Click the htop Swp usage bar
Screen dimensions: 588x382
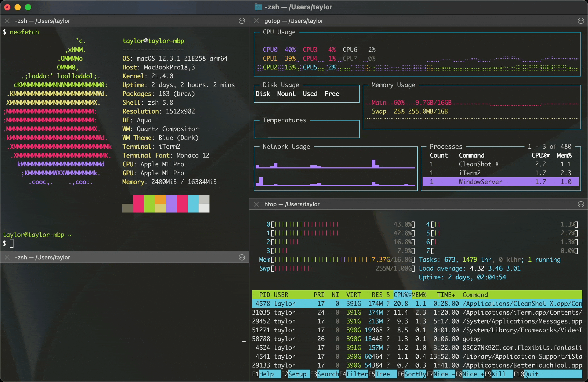(337, 268)
